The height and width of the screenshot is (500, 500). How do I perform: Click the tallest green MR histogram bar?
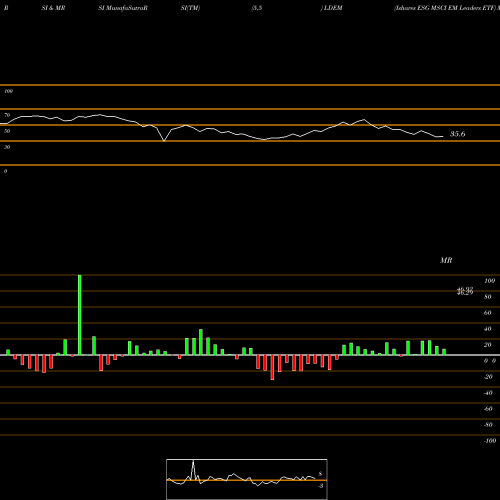[x=80, y=315]
